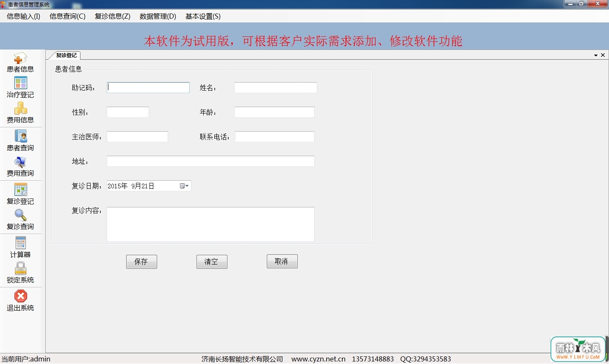609x364 pixels.
Task: Focus the 主治医师 input field
Action: coord(137,137)
